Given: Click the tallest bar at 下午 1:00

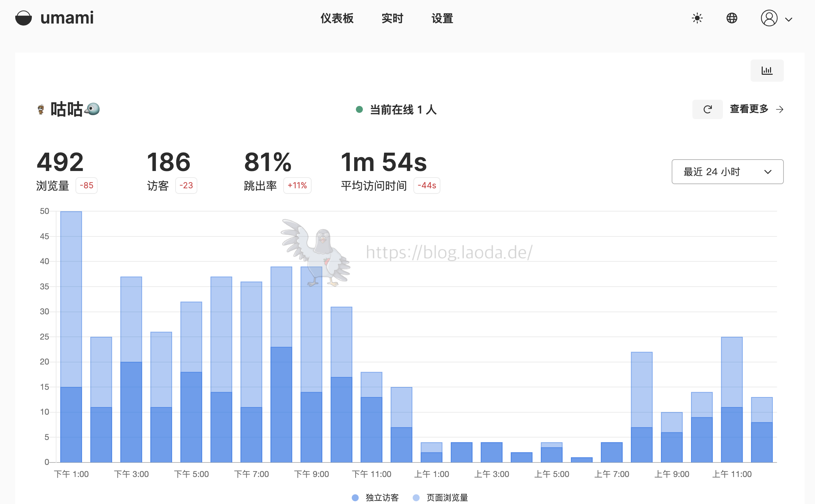Looking at the screenshot, I should click(71, 298).
